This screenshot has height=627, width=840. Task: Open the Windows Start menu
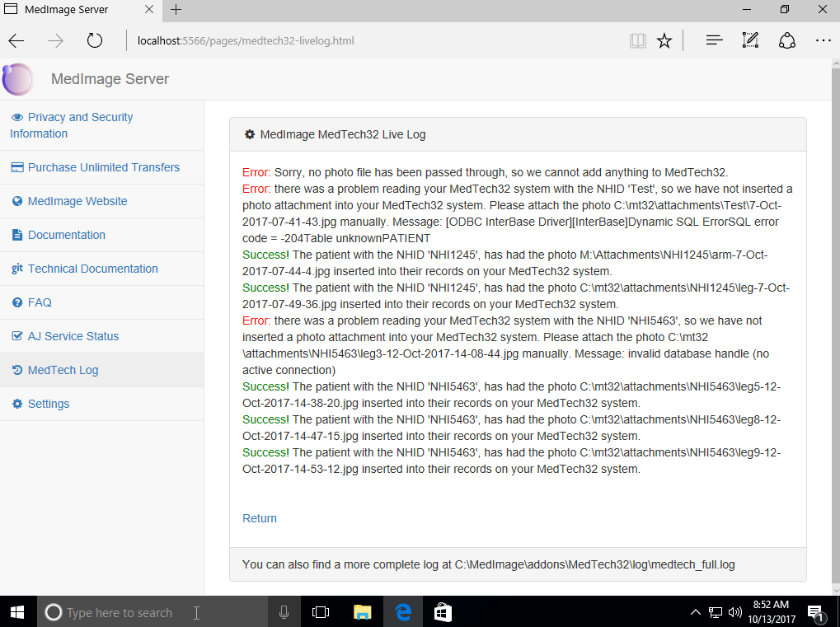(x=17, y=612)
